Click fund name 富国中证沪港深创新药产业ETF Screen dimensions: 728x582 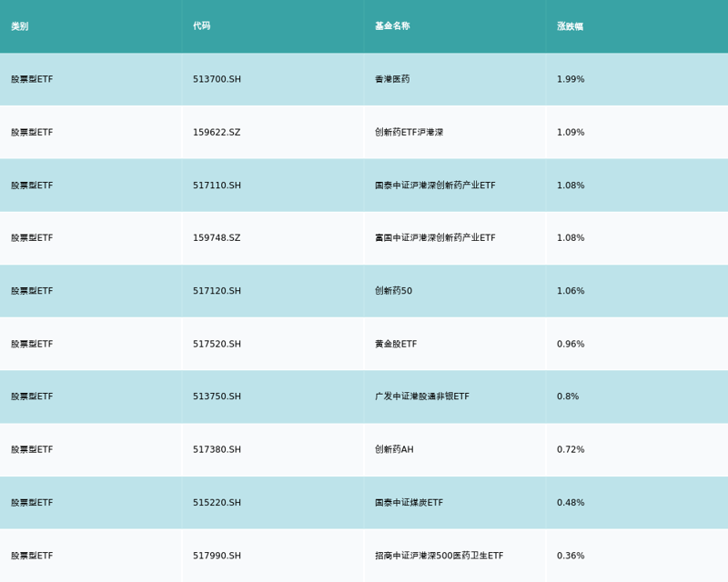(x=435, y=237)
